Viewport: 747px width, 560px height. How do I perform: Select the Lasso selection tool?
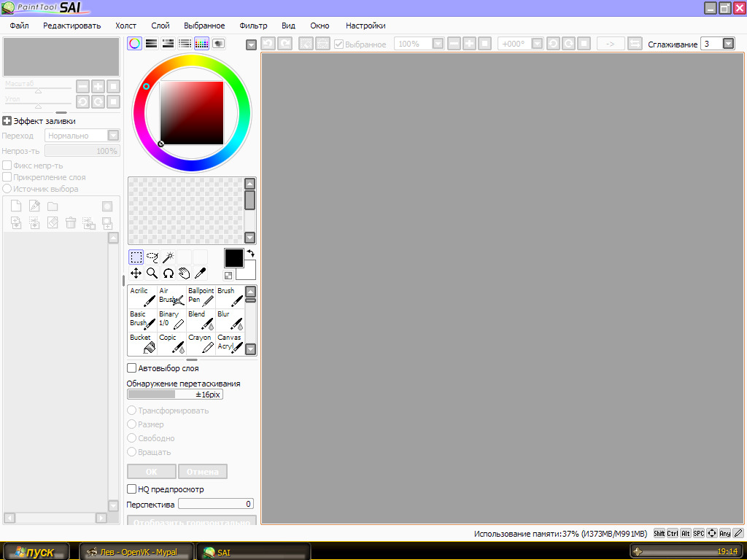pyautogui.click(x=152, y=257)
